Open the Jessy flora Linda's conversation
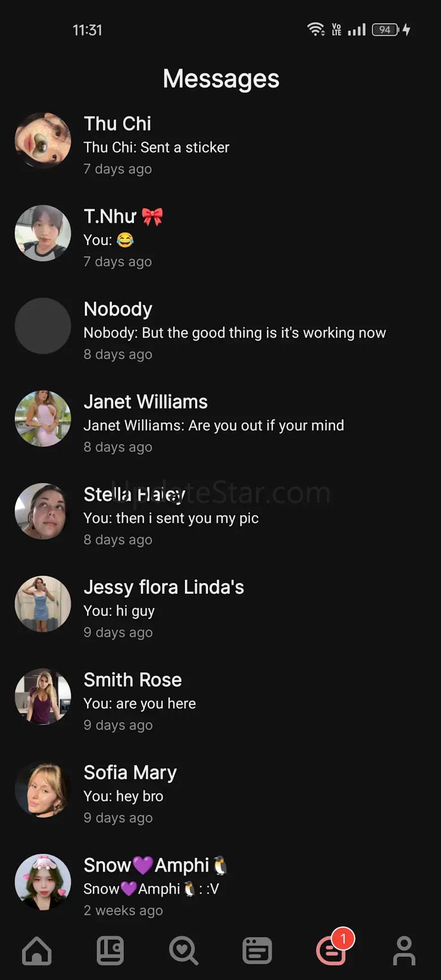The height and width of the screenshot is (980, 441). click(x=220, y=604)
